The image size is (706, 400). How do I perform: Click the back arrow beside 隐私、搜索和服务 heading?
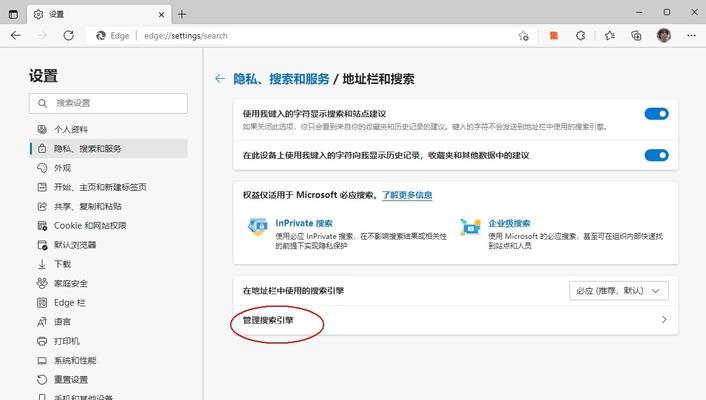(x=220, y=79)
